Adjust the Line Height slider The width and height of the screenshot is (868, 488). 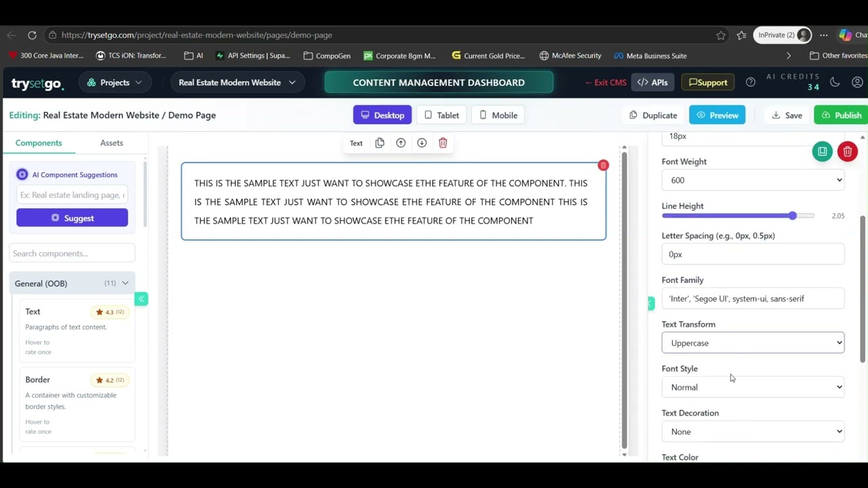(738, 216)
